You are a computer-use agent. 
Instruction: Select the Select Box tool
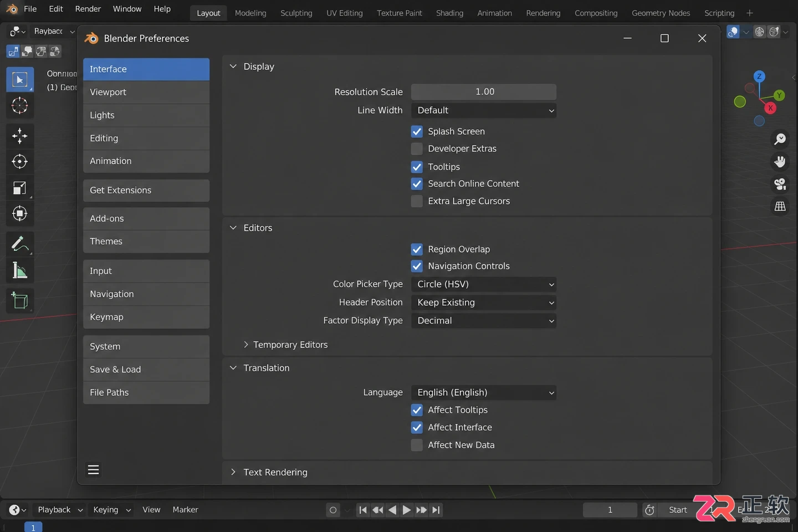(x=20, y=79)
